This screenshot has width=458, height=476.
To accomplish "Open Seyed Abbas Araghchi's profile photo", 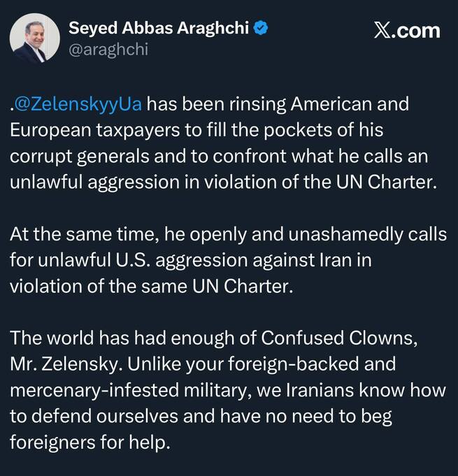I will click(35, 40).
